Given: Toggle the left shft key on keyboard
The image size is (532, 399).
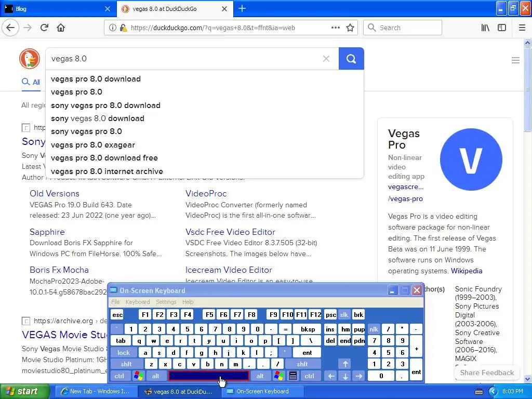Looking at the screenshot, I should coord(126,364).
